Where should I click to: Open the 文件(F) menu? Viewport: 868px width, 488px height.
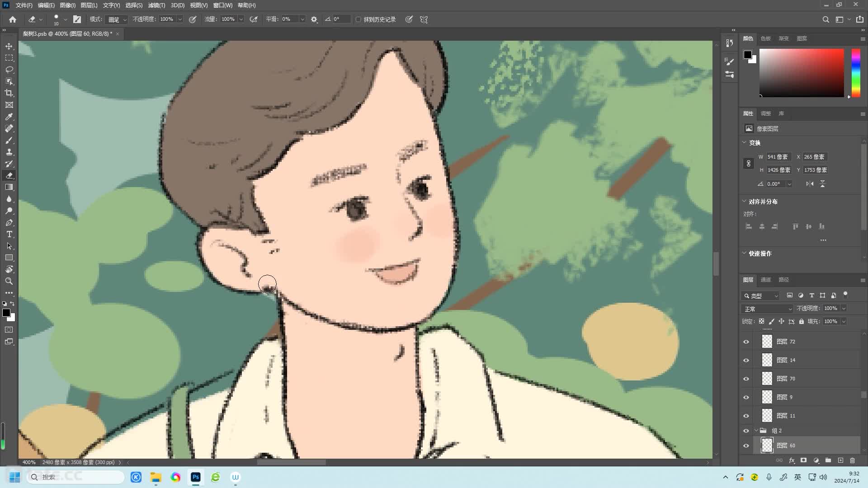[x=24, y=5]
